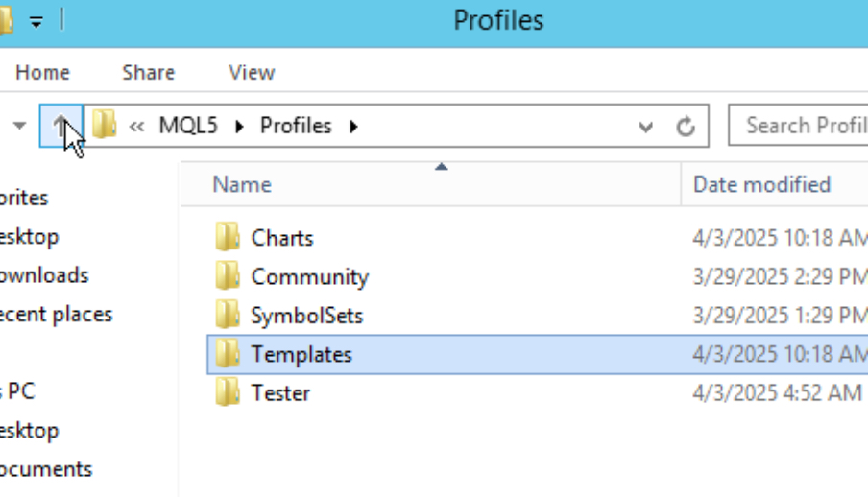Screen dimensions: 868x497
Task: Expand the Profiles breadcrumb arrow
Action: (x=354, y=126)
